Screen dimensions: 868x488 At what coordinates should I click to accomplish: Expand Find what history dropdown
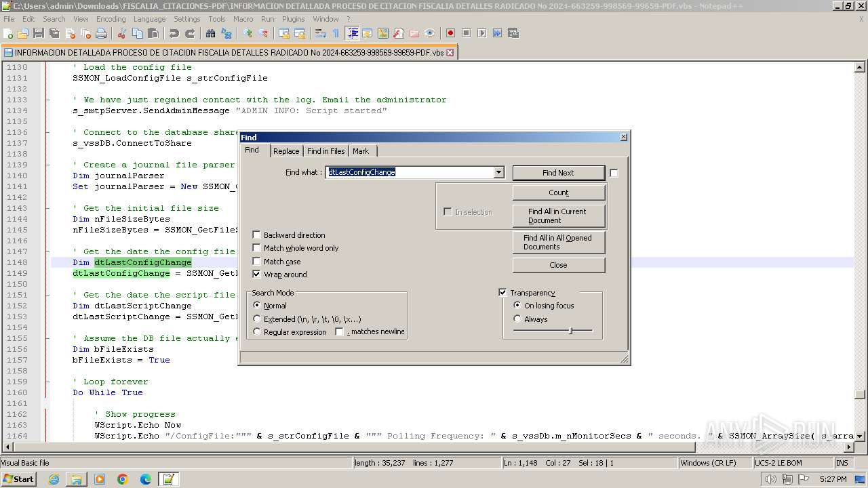click(498, 172)
